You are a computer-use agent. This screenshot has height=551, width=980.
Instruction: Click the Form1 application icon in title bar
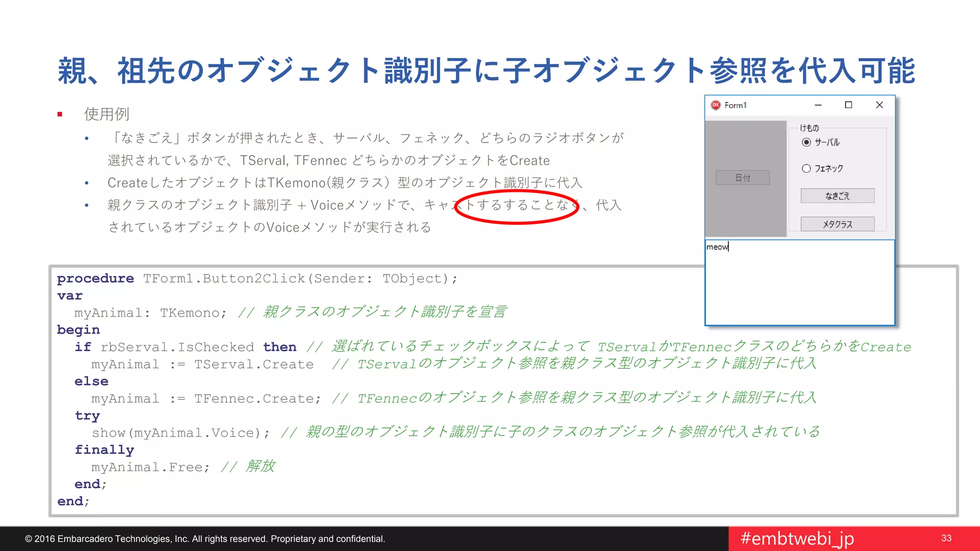point(716,105)
